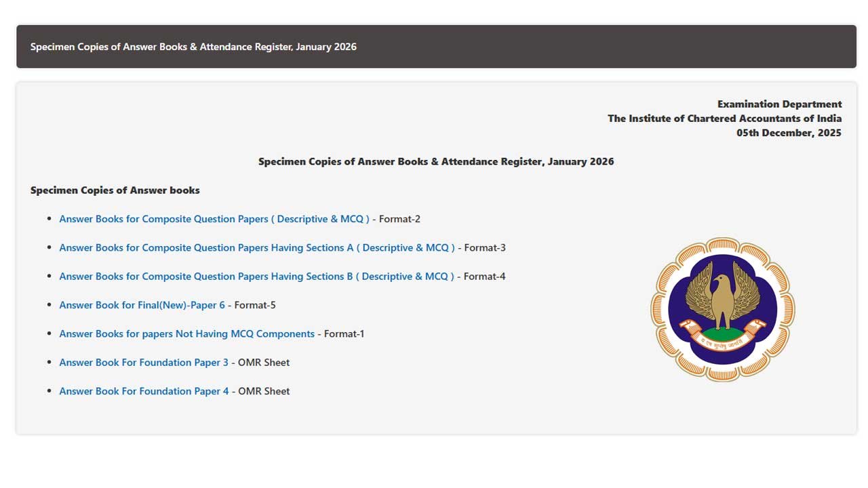This screenshot has width=868, height=488.
Task: Click the 05th December, 2025 date text
Action: pyautogui.click(x=789, y=132)
